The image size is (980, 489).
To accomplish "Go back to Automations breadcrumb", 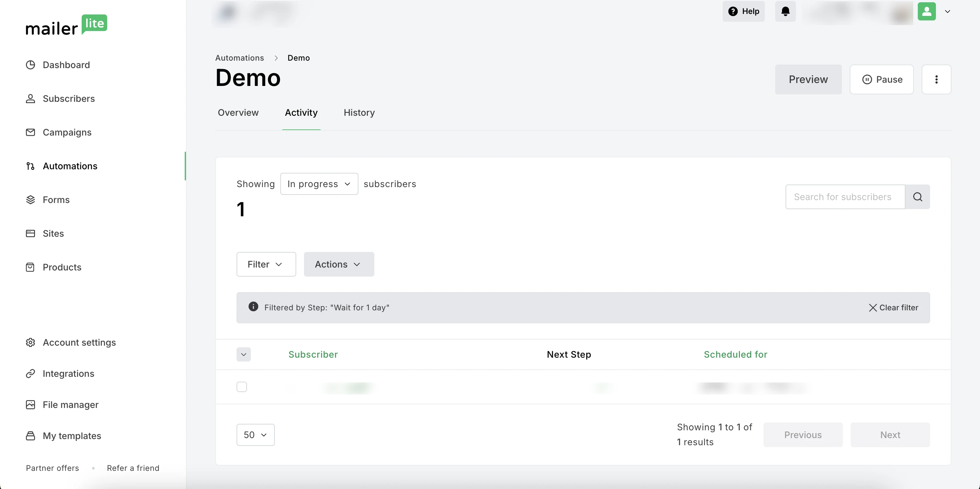I will coord(240,58).
